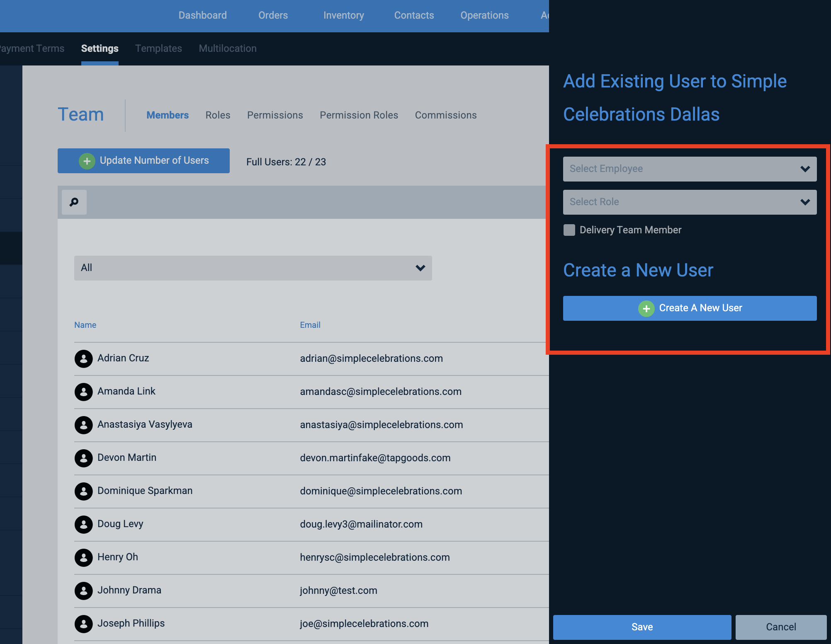Viewport: 831px width, 644px height.
Task: Switch to the Templates tab
Action: (158, 48)
